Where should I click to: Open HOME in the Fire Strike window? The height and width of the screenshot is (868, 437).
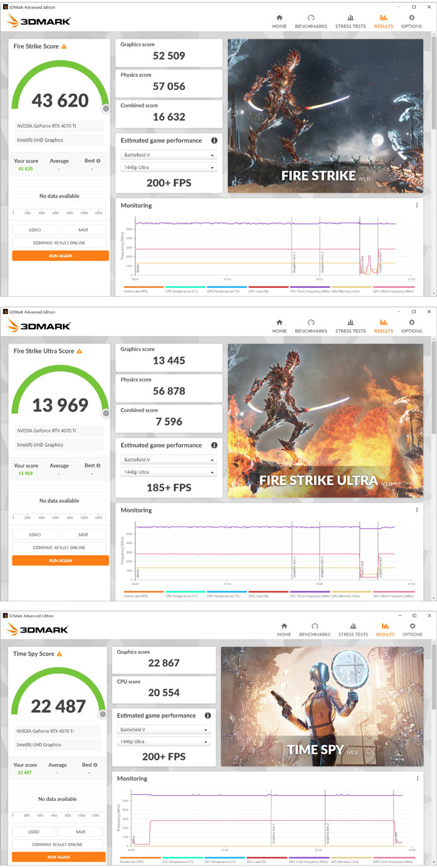pos(279,21)
